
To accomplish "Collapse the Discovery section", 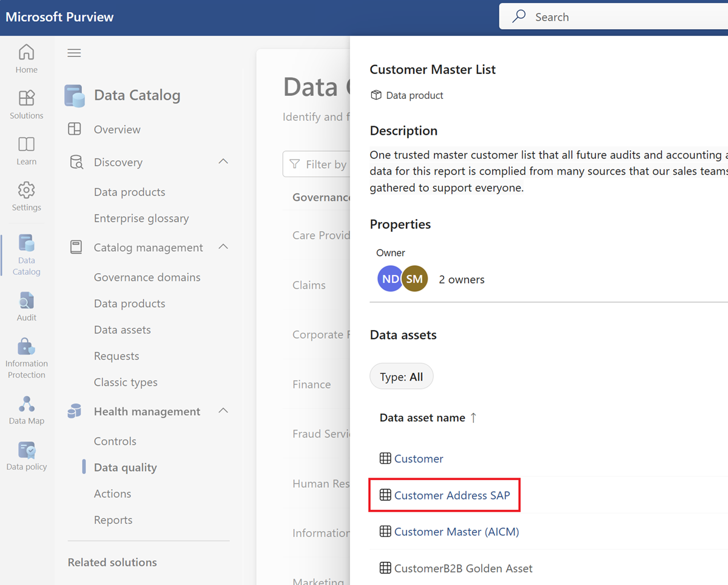I will pyautogui.click(x=223, y=161).
